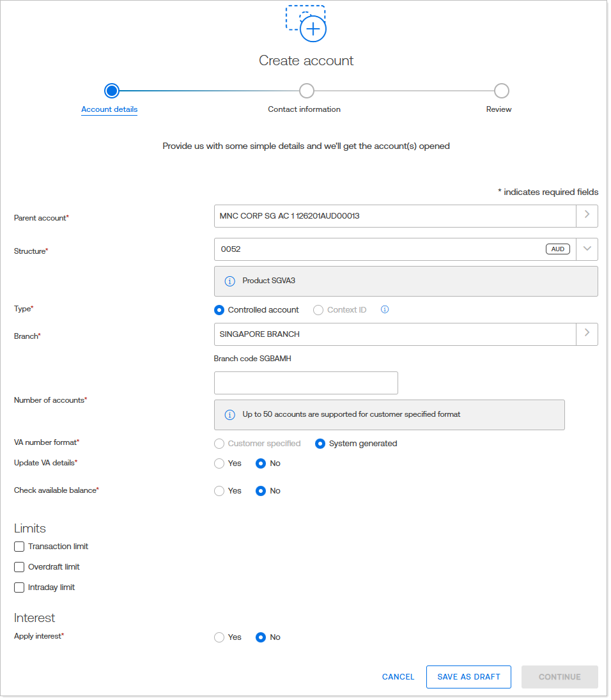Enable the Transaction limit checkbox
The image size is (611, 700).
[x=19, y=547]
